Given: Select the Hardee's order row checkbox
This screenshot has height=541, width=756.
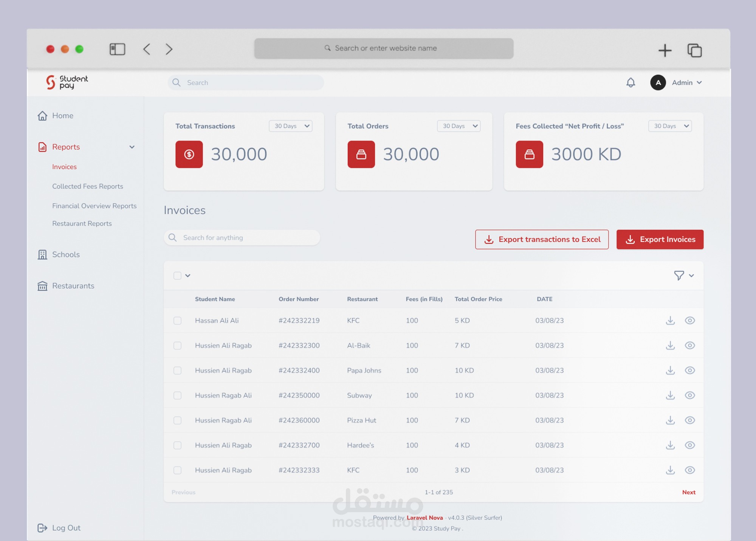Looking at the screenshot, I should [x=177, y=445].
